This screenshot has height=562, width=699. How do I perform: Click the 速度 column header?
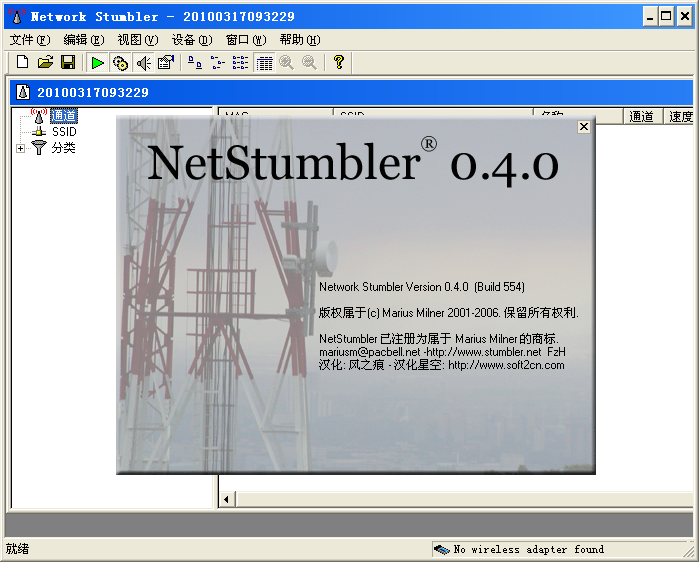(680, 116)
